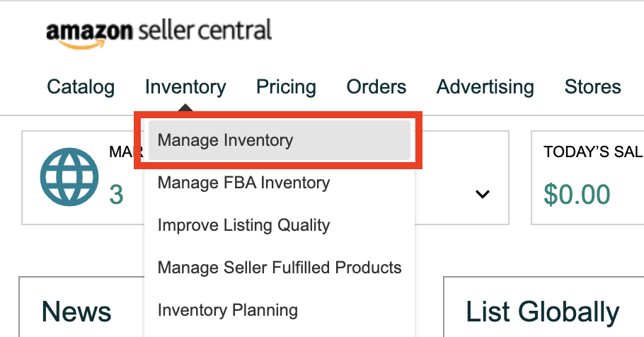
Task: Click the Amazon Seller Central logo
Action: point(159,33)
